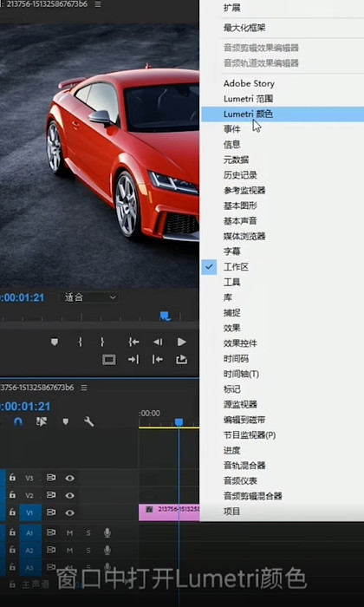Screen dimensions: 364x607
Task: Go to In point in program monitor
Action: click(133, 342)
